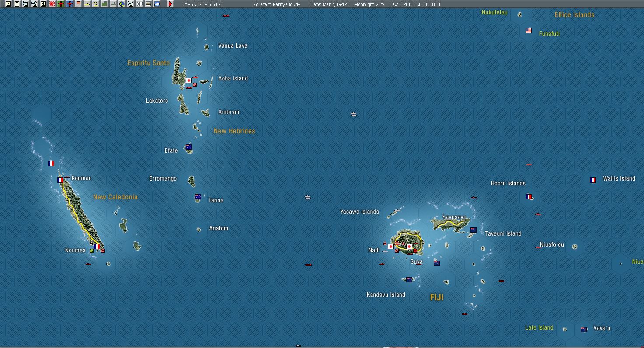Click the globe toolbar icon
The height and width of the screenshot is (348, 644).
[122, 4]
